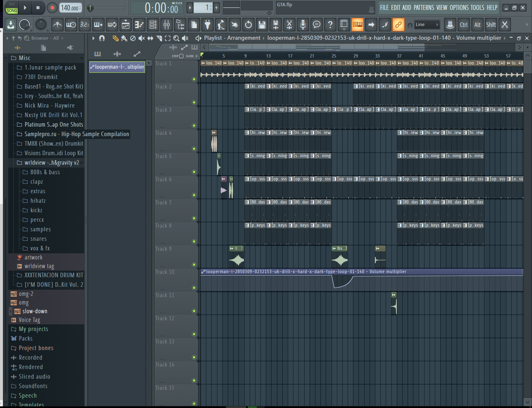Click the speech bubble icon in toolbar

(x=317, y=24)
